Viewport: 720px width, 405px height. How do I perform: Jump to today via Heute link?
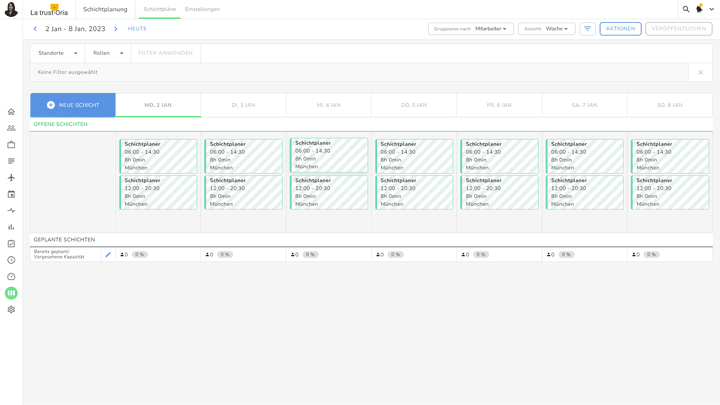(x=137, y=29)
